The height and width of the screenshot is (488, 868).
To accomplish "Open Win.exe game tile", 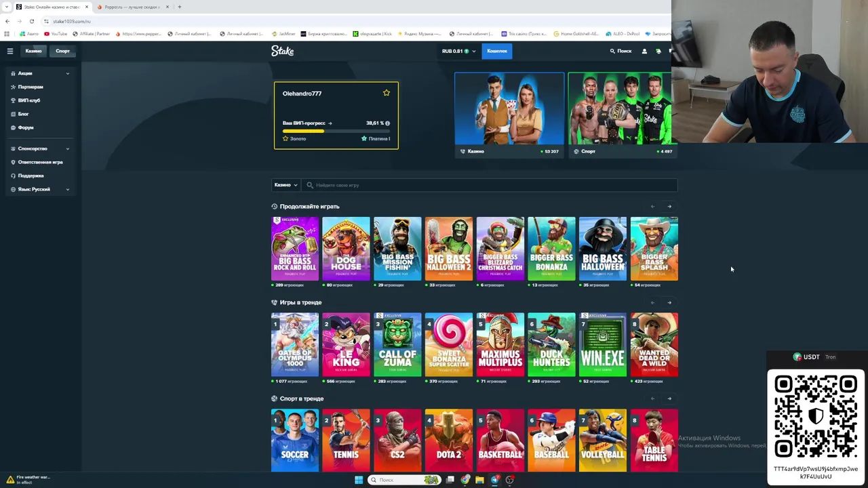I will pos(603,345).
